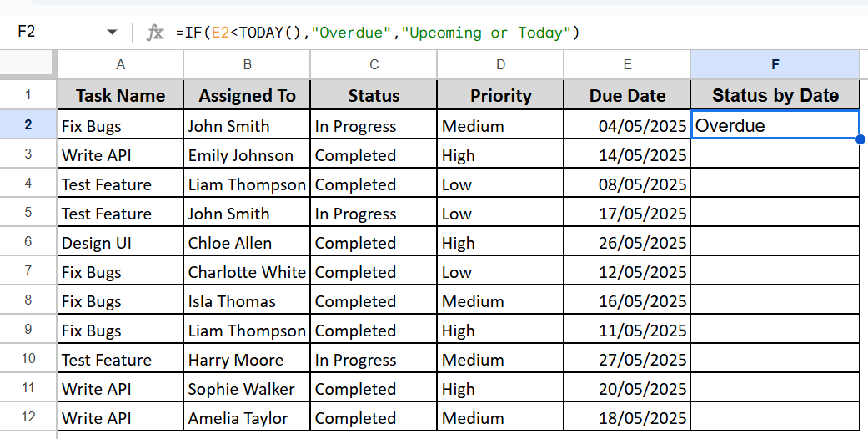
Task: Select the column A header
Action: (120, 65)
